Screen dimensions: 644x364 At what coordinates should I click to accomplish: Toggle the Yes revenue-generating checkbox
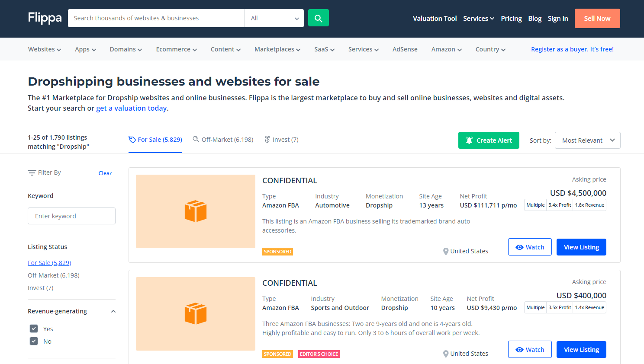point(34,329)
